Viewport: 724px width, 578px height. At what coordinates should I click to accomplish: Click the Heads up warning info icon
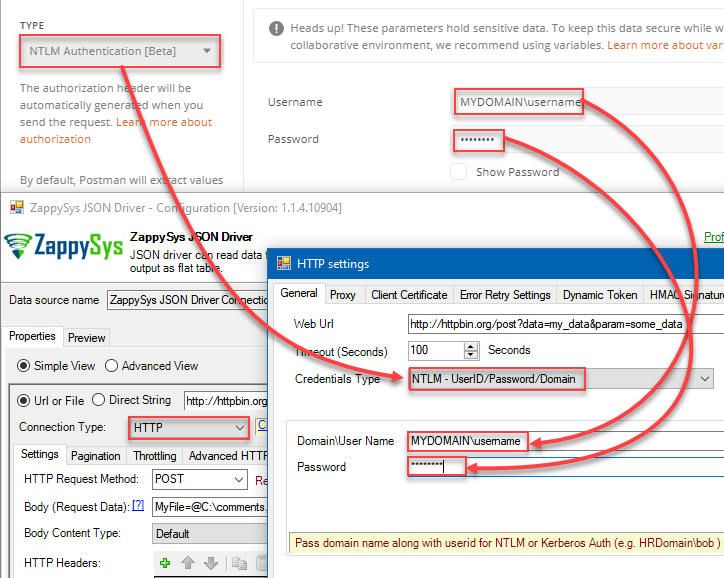click(x=273, y=27)
